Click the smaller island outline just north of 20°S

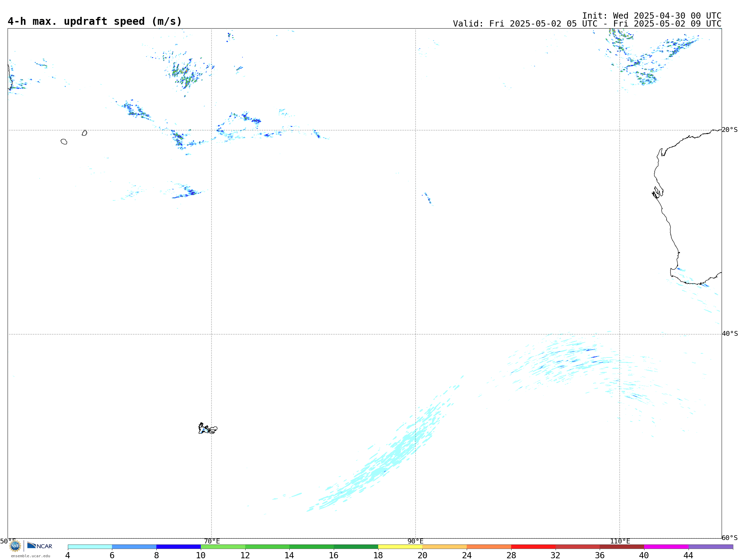[84, 133]
